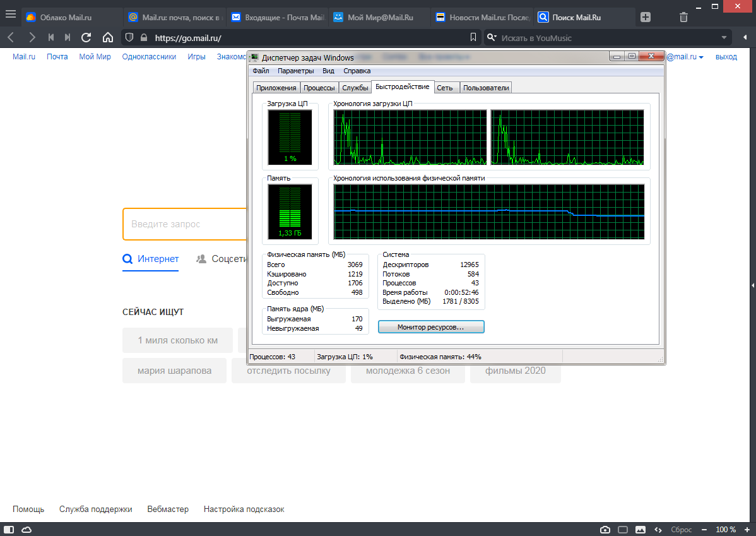Open the Настройка подсказок footer link
The image size is (756, 536).
tap(244, 509)
